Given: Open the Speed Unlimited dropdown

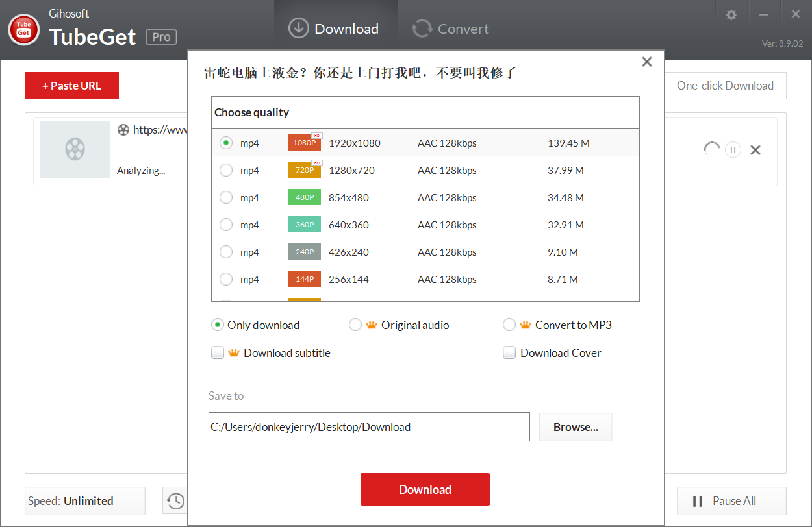Looking at the screenshot, I should click(84, 501).
